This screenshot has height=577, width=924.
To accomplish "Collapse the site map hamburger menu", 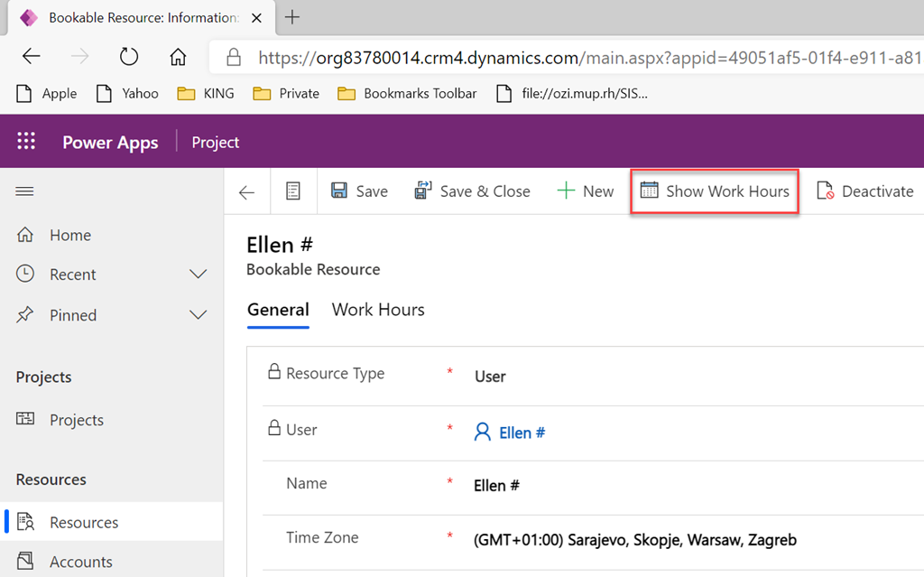I will pyautogui.click(x=24, y=191).
